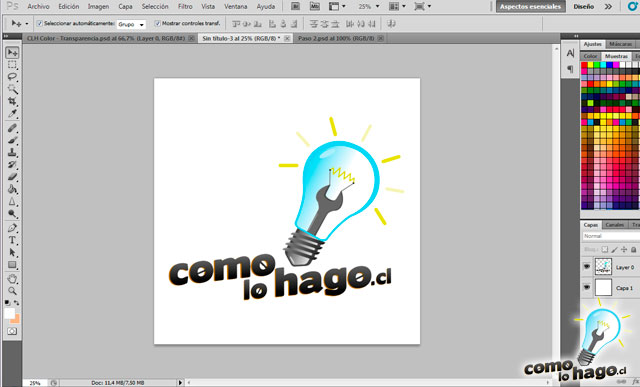Open the status bar info arrow

pyautogui.click(x=180, y=383)
